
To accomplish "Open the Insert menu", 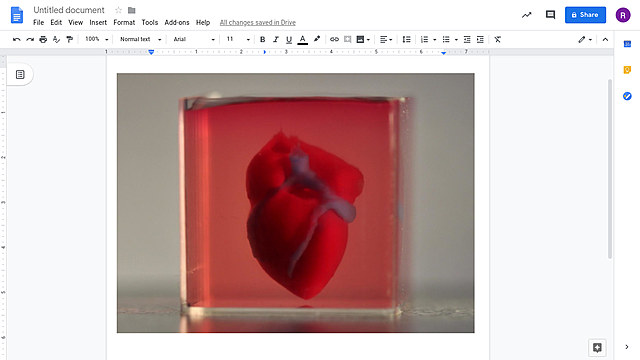I will point(98,22).
